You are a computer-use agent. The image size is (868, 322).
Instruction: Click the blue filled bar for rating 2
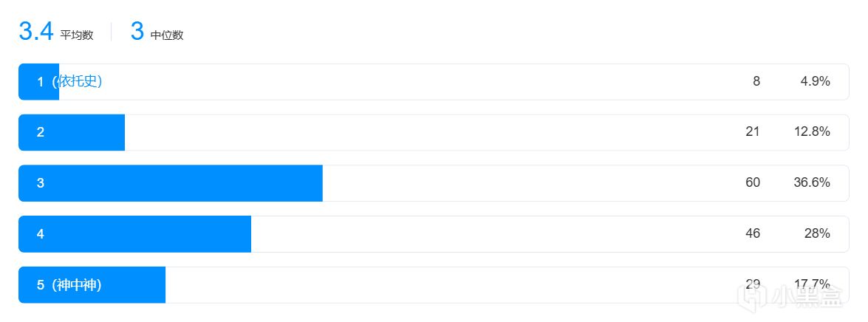72,132
